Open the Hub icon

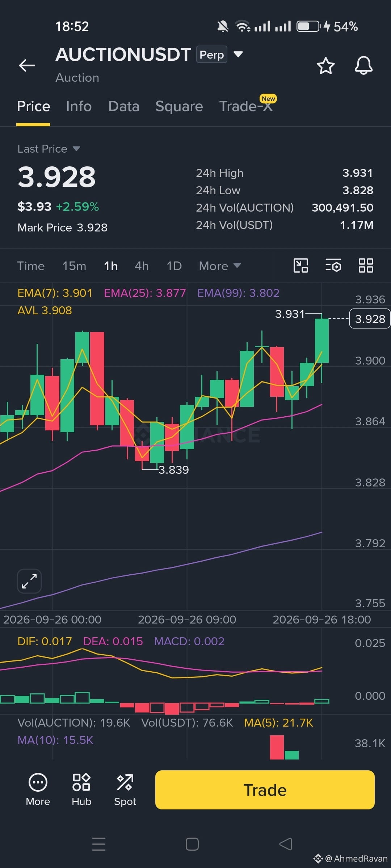tap(81, 790)
